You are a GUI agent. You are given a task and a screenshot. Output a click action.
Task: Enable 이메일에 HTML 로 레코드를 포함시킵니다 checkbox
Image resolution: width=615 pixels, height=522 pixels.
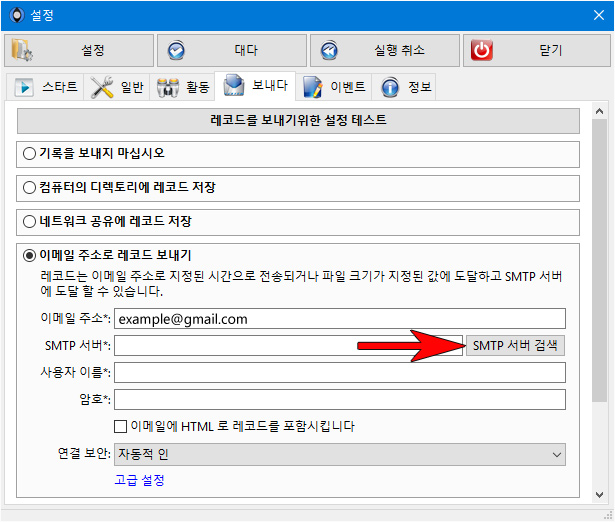pyautogui.click(x=120, y=426)
